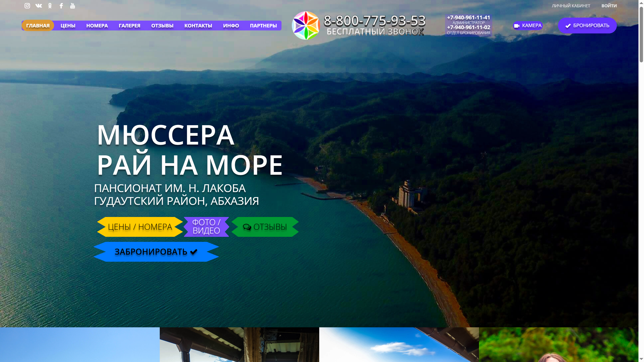Viewport: 644px width, 362px height.
Task: Open the КОНТАКТЫ menu item
Action: pos(198,25)
